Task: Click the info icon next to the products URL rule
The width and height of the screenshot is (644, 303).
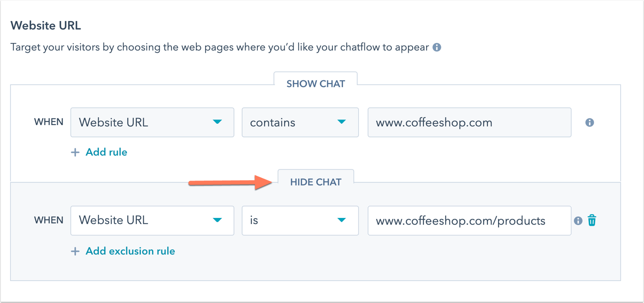Action: click(x=578, y=220)
